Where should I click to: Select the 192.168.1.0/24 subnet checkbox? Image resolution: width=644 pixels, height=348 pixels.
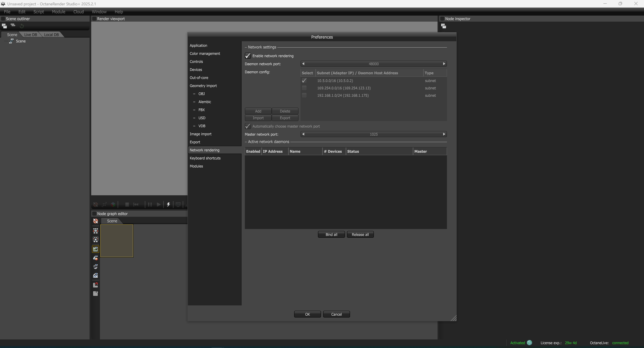click(x=304, y=95)
